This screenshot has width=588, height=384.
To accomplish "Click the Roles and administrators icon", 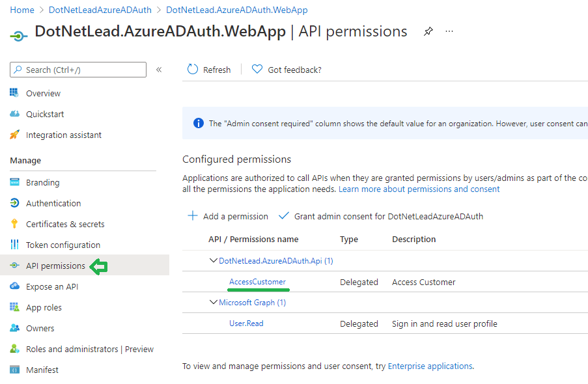I will (x=14, y=349).
